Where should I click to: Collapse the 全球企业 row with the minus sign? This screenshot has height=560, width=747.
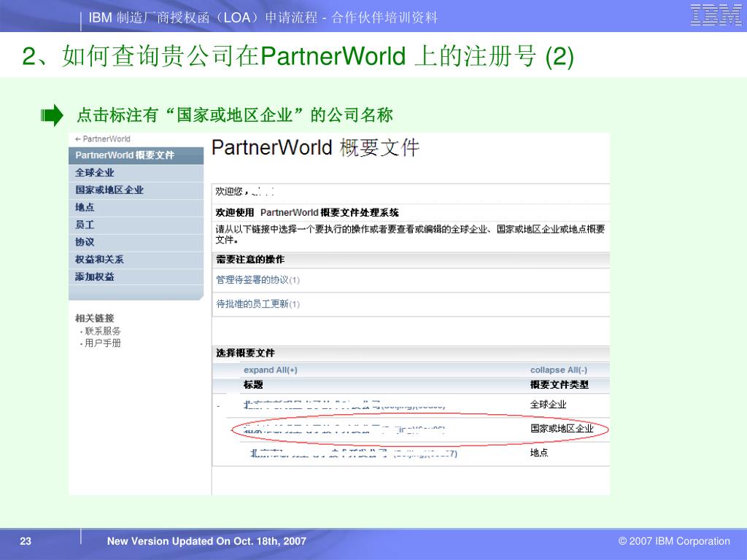point(218,405)
